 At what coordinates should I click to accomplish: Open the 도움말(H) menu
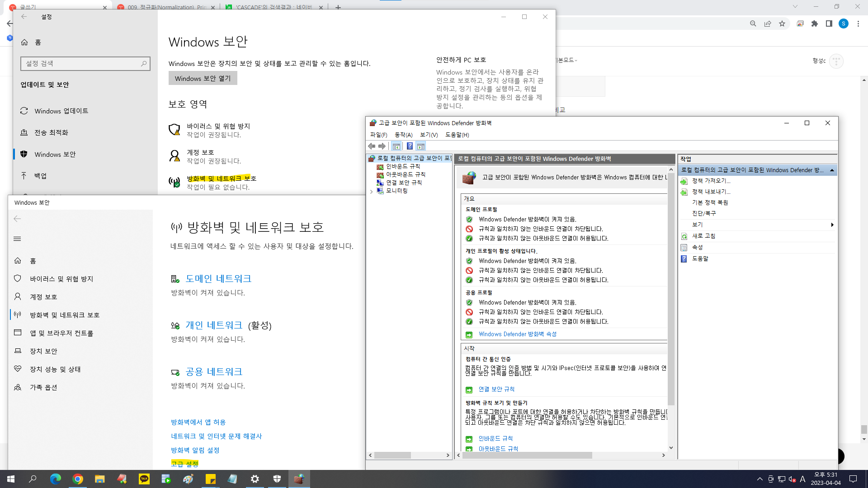(x=457, y=135)
